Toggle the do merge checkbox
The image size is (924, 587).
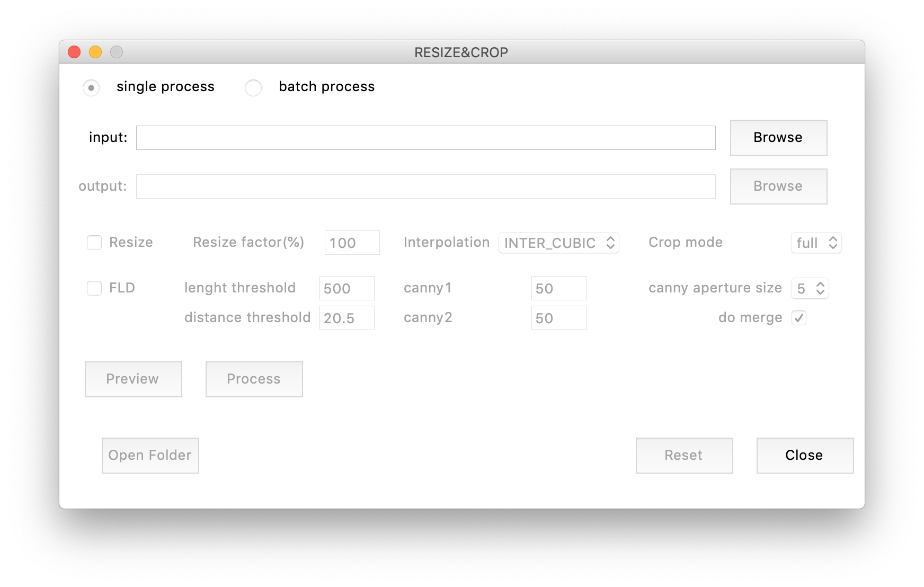tap(798, 318)
